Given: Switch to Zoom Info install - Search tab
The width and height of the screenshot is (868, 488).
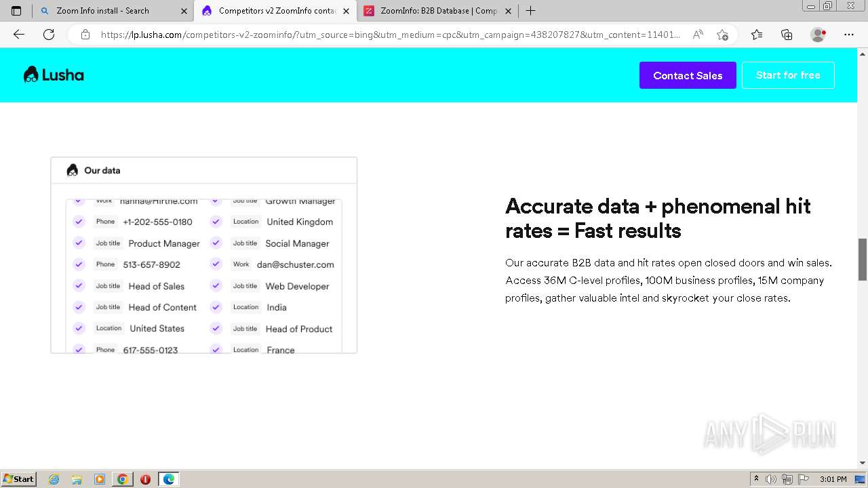Looking at the screenshot, I should [113, 11].
